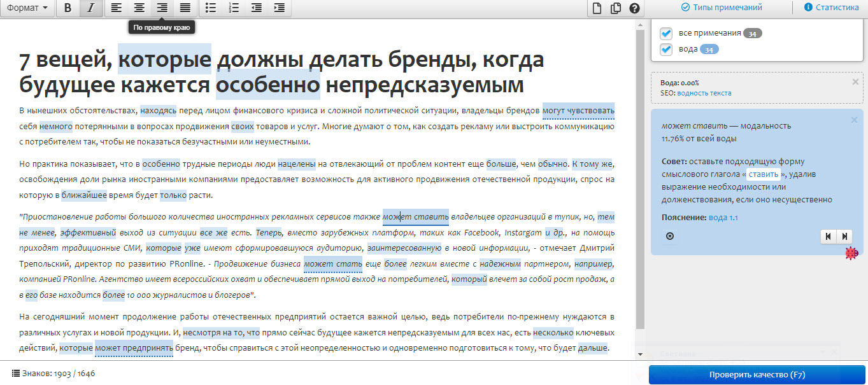
Task: Toggle italic formatting button
Action: point(90,8)
